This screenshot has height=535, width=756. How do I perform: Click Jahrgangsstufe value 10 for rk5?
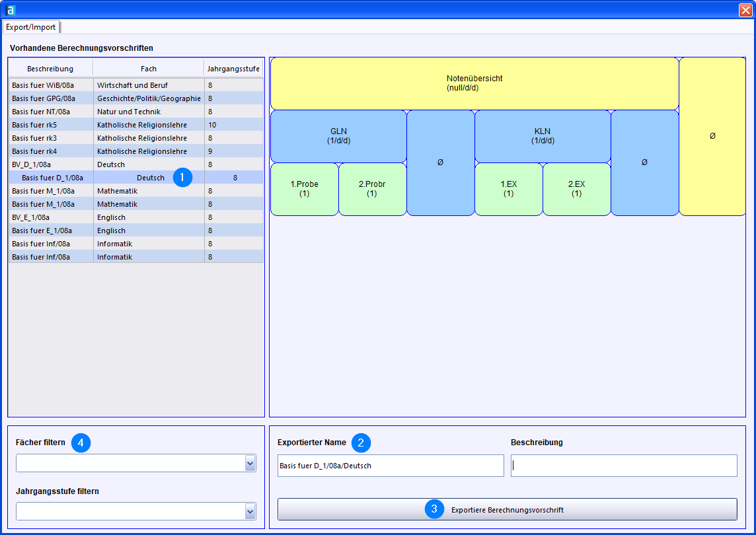[234, 125]
